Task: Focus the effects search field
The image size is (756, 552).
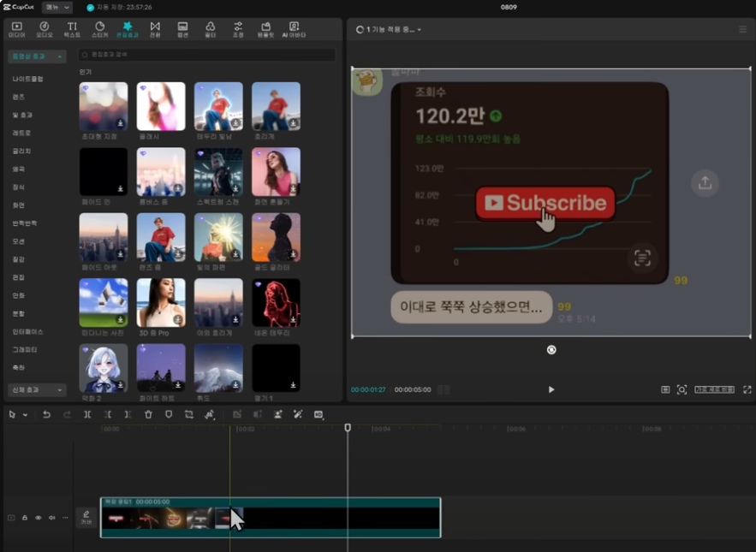Action: click(x=207, y=55)
